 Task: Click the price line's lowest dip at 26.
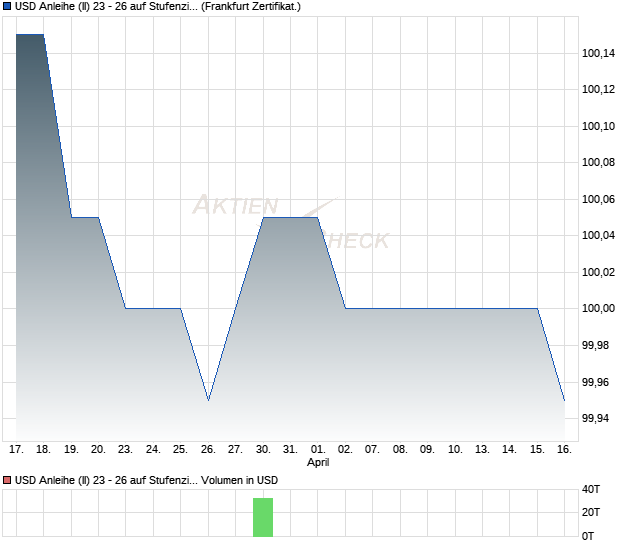(208, 400)
